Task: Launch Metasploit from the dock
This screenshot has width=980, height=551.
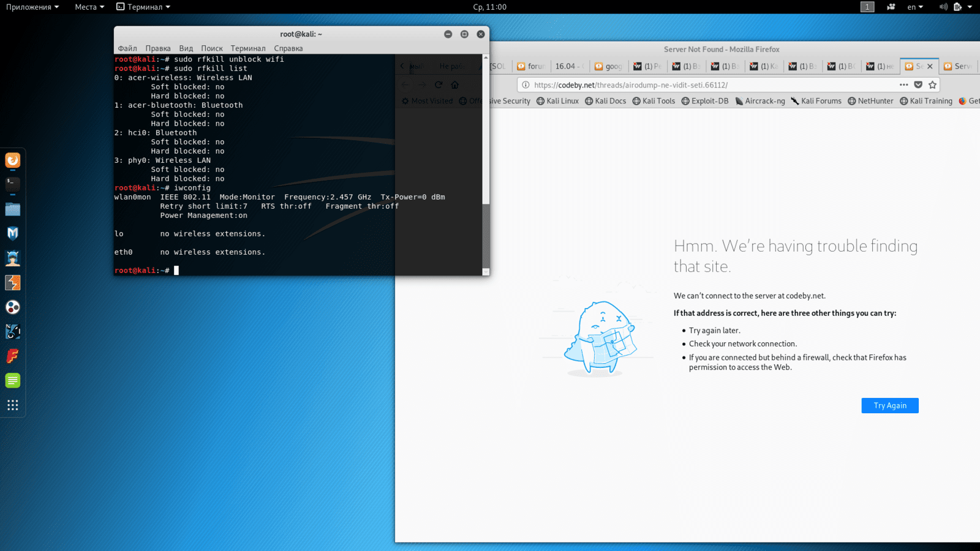Action: pos(13,233)
